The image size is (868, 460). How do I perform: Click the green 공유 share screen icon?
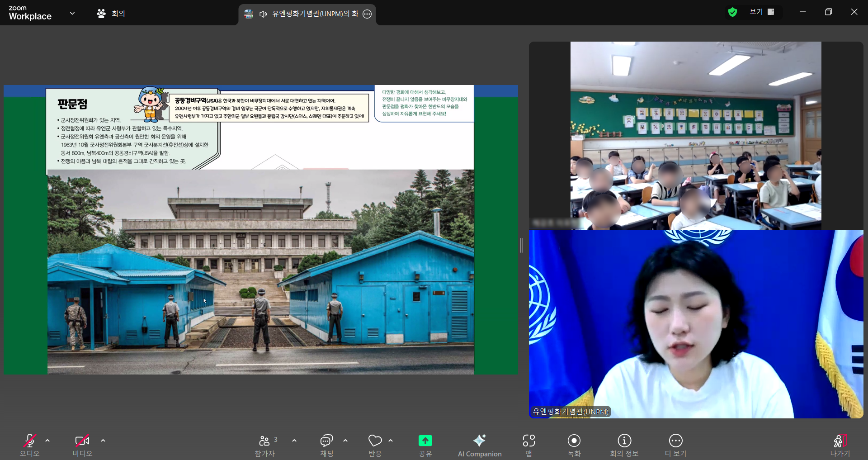click(425, 441)
